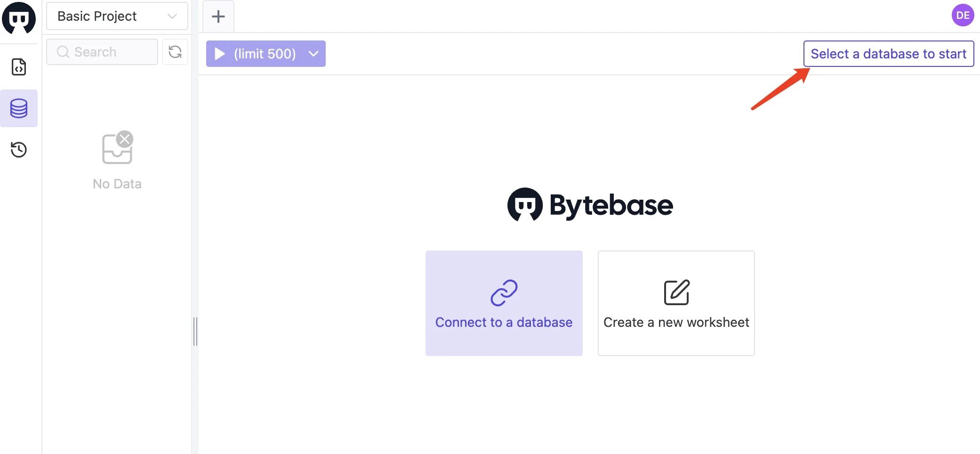Expand run options chevron next to limit 500
This screenshot has width=980, height=454.
pyautogui.click(x=314, y=54)
